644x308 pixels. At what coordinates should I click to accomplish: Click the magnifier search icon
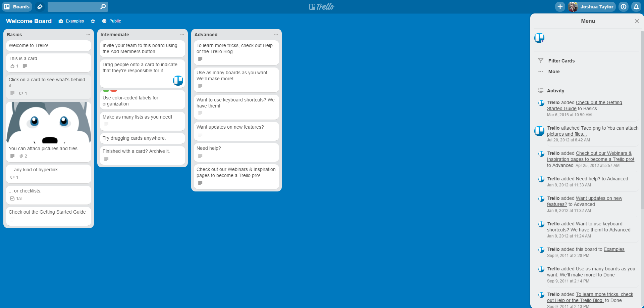pos(103,7)
